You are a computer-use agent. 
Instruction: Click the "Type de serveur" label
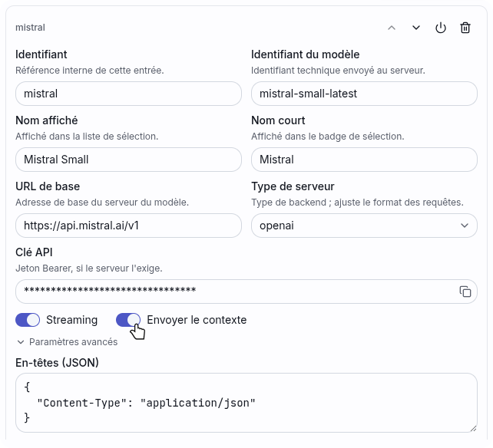(x=293, y=186)
